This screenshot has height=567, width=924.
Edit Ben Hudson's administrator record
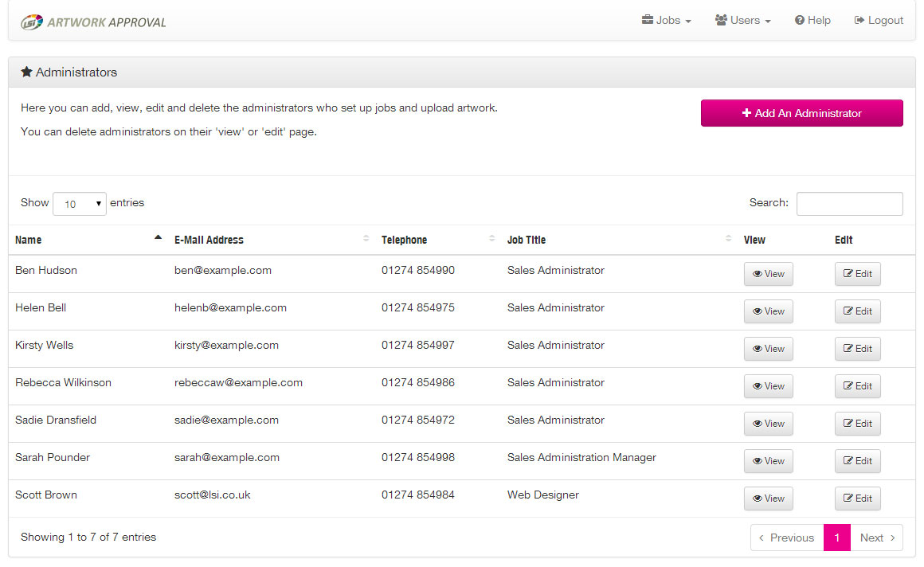click(x=857, y=274)
